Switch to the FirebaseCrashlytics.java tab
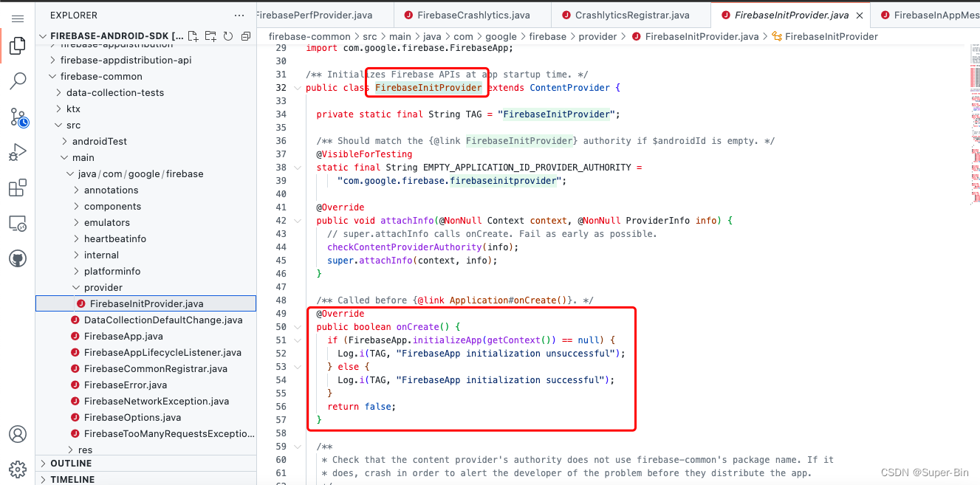The height and width of the screenshot is (485, 980). point(473,15)
